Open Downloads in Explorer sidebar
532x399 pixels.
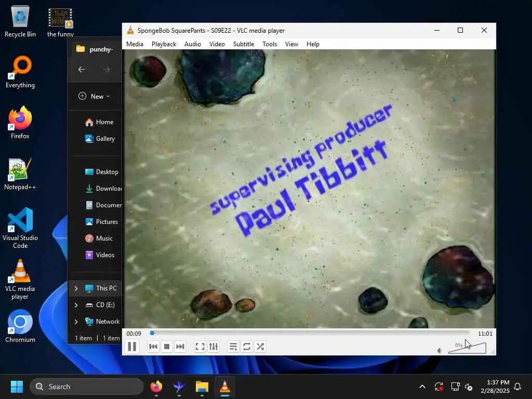[x=103, y=188]
